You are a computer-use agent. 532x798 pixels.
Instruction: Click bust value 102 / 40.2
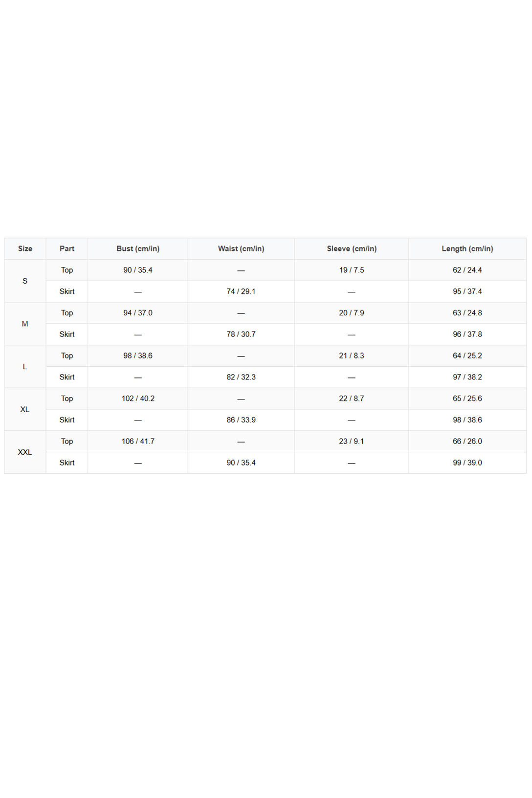pyautogui.click(x=138, y=399)
